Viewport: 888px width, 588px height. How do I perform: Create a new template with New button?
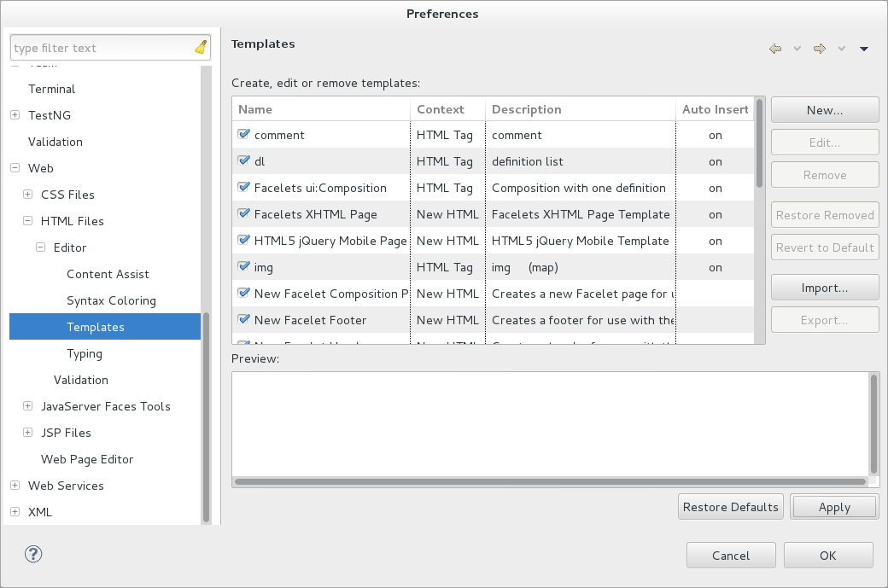824,109
